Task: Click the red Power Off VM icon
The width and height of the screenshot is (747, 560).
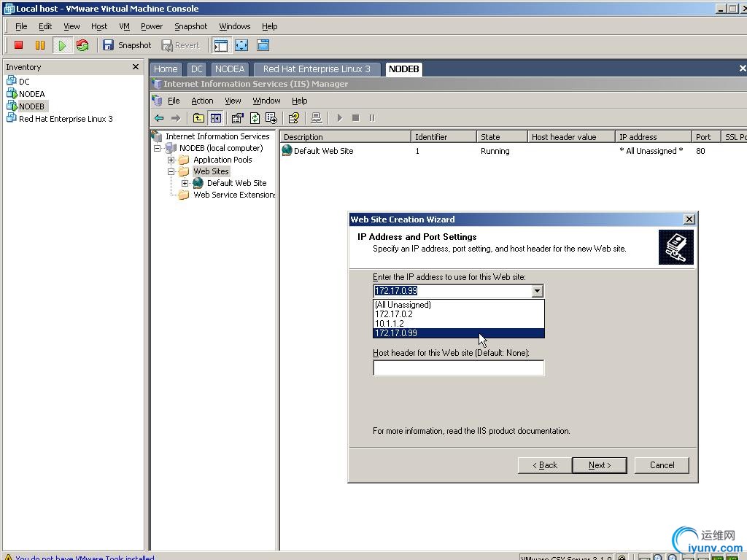Action: pyautogui.click(x=18, y=45)
